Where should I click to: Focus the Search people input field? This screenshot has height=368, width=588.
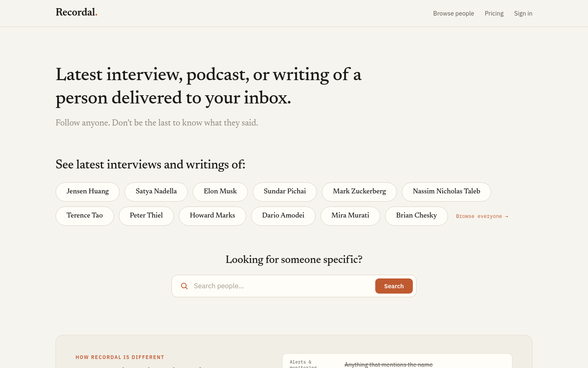282,286
